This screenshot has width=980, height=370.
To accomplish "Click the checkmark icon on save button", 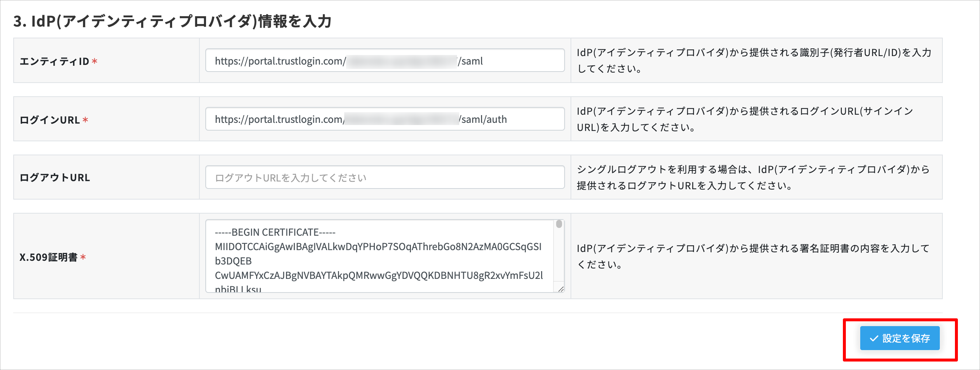I will [x=874, y=338].
